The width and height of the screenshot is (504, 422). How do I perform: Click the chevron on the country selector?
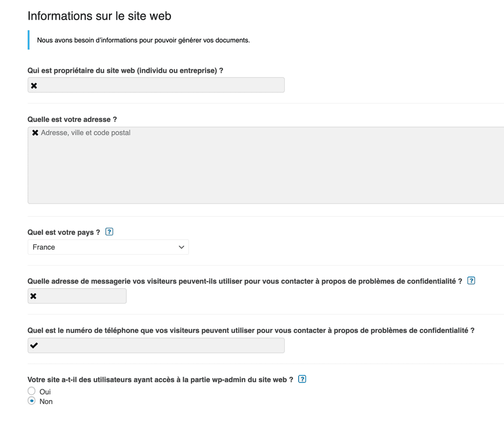point(181,247)
